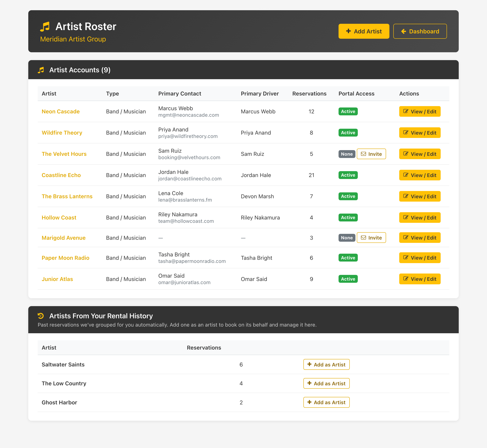The height and width of the screenshot is (448, 487).
Task: Click the email tasha@papermoonradio.com
Action: point(192,261)
